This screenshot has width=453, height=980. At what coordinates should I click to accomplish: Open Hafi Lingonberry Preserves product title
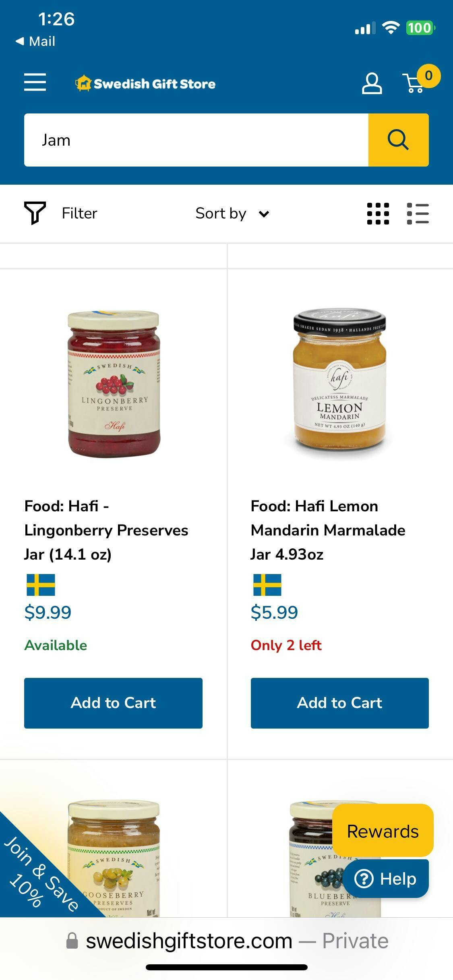pyautogui.click(x=106, y=530)
